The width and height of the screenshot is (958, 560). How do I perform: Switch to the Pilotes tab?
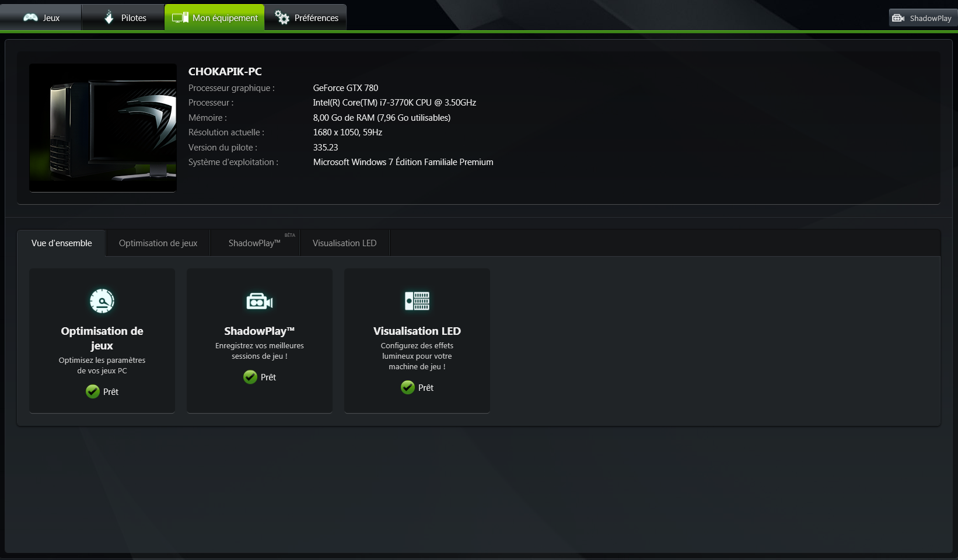(x=123, y=17)
